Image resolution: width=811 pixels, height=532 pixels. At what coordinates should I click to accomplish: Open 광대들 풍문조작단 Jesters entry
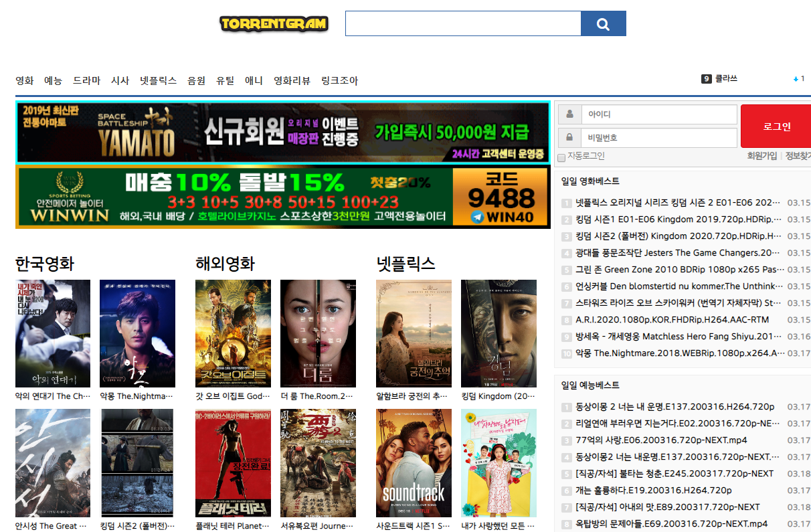pyautogui.click(x=678, y=252)
